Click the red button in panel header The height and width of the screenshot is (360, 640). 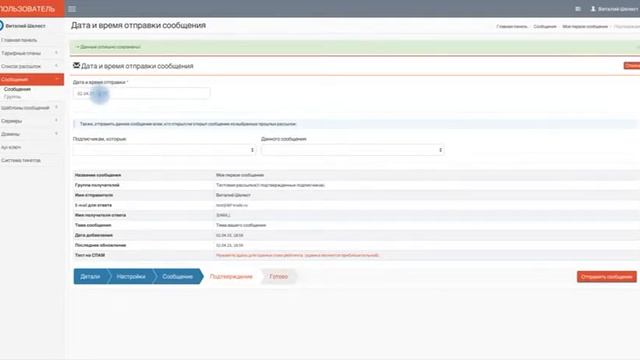pos(632,65)
